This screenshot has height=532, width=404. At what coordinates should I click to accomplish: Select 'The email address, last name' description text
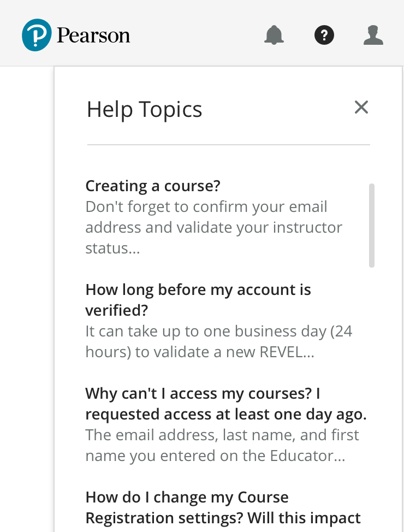[x=222, y=435]
